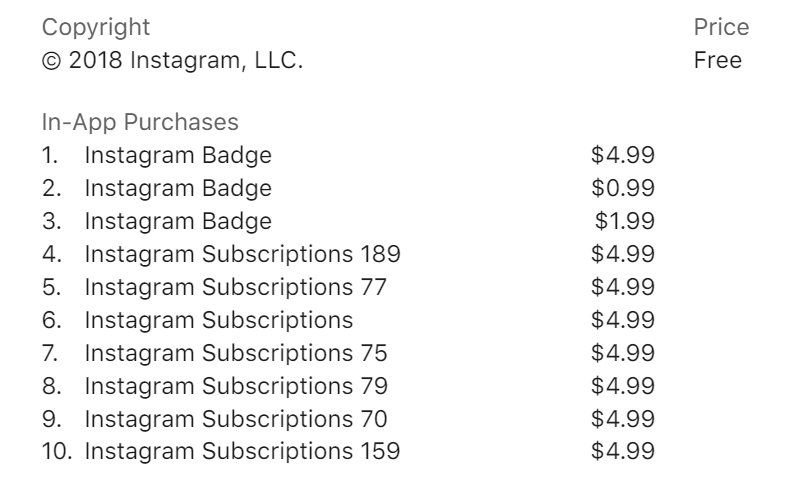Select the © 2018 Instagram, LLC. text
The width and height of the screenshot is (801, 491).
(x=172, y=60)
